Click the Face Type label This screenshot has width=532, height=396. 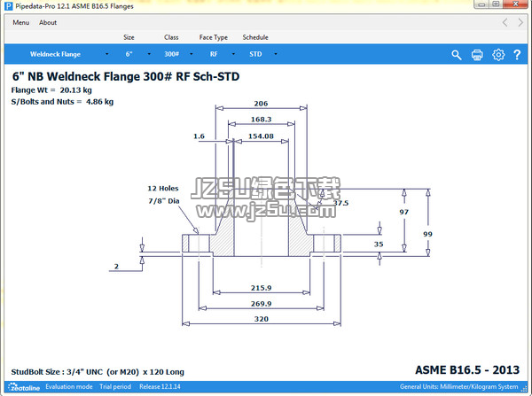coord(214,37)
